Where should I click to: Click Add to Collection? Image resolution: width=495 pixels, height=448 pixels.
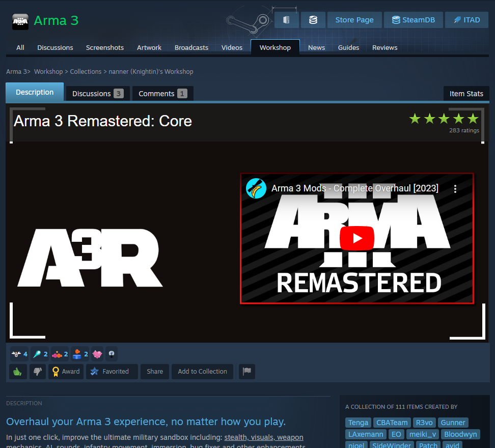pyautogui.click(x=202, y=372)
